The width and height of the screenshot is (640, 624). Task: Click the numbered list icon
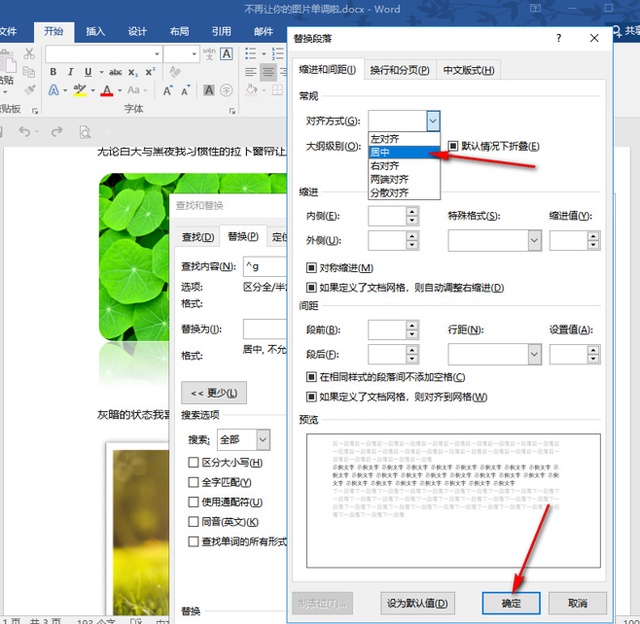[x=278, y=53]
